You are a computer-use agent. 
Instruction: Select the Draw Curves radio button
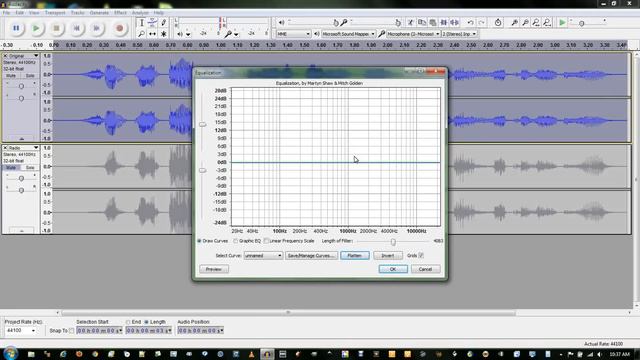pyautogui.click(x=199, y=241)
